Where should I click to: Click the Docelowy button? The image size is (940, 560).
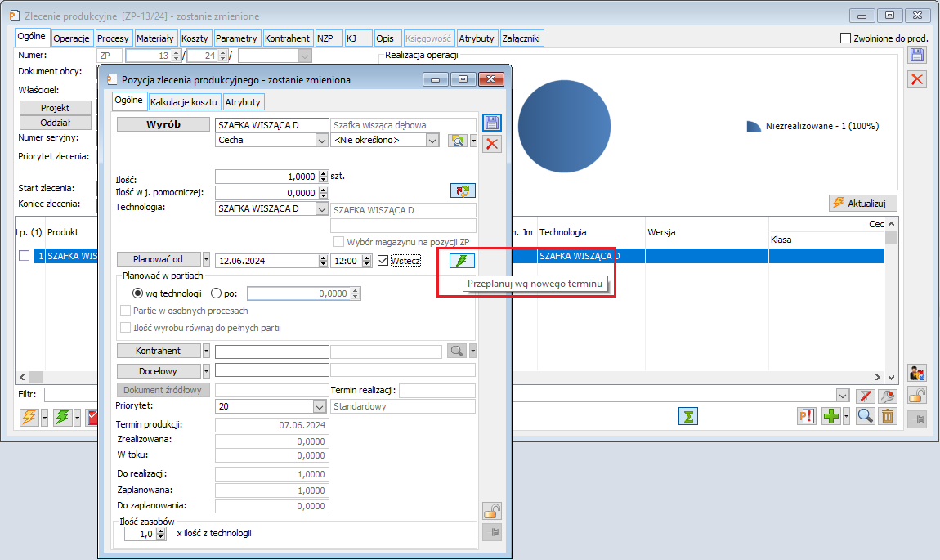159,371
